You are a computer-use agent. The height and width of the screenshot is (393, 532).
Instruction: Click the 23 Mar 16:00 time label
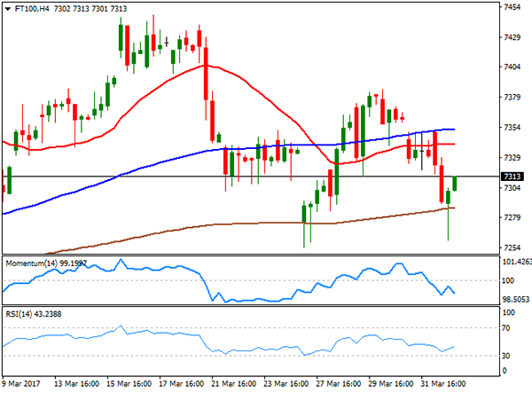tap(286, 384)
